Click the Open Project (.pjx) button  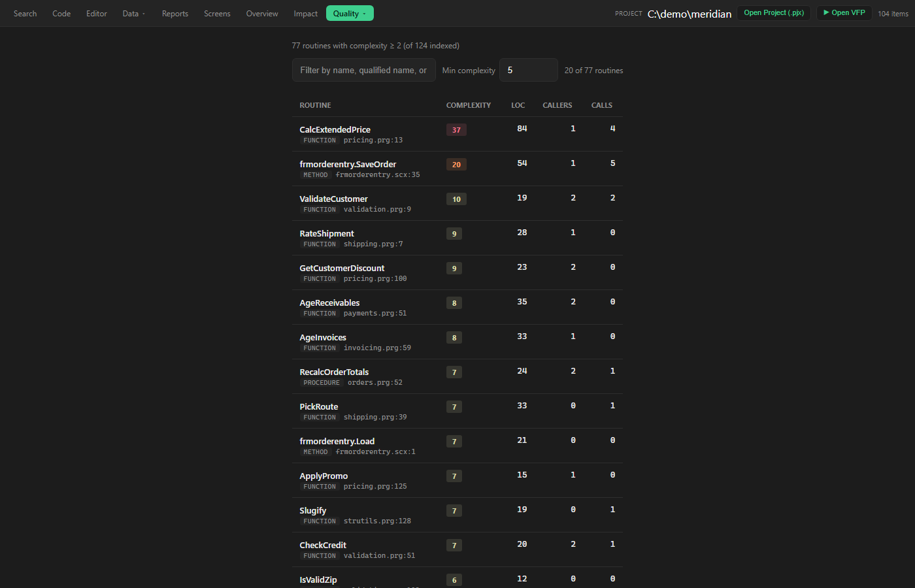[x=774, y=12]
